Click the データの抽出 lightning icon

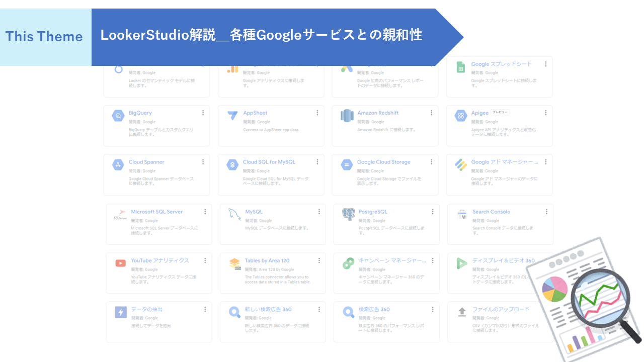pos(121,312)
